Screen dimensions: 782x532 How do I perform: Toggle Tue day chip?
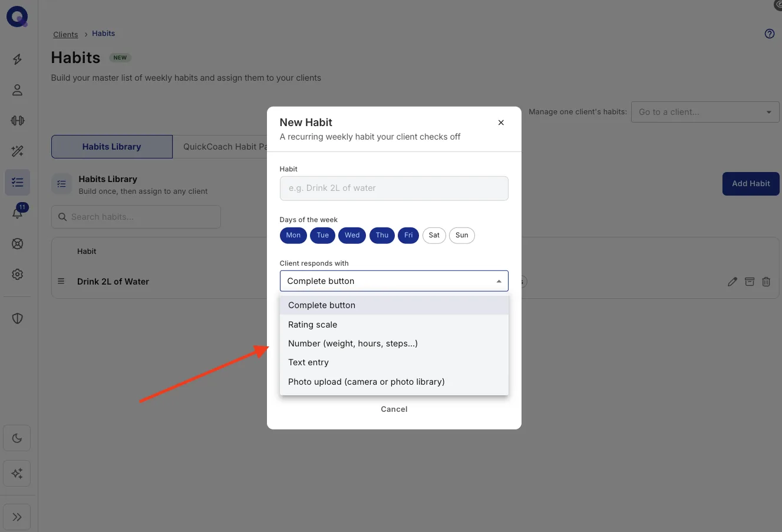(323, 235)
